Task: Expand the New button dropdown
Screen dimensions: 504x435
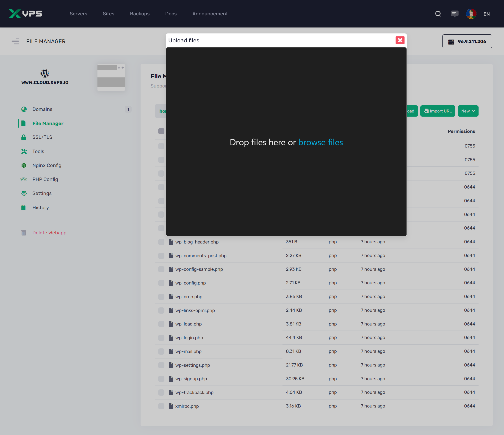Action: click(468, 111)
